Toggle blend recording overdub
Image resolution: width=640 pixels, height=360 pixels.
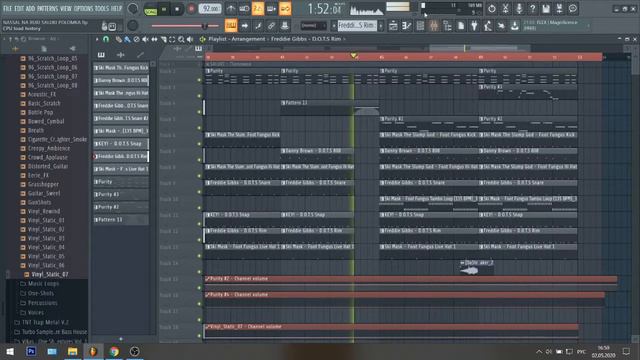[271, 9]
